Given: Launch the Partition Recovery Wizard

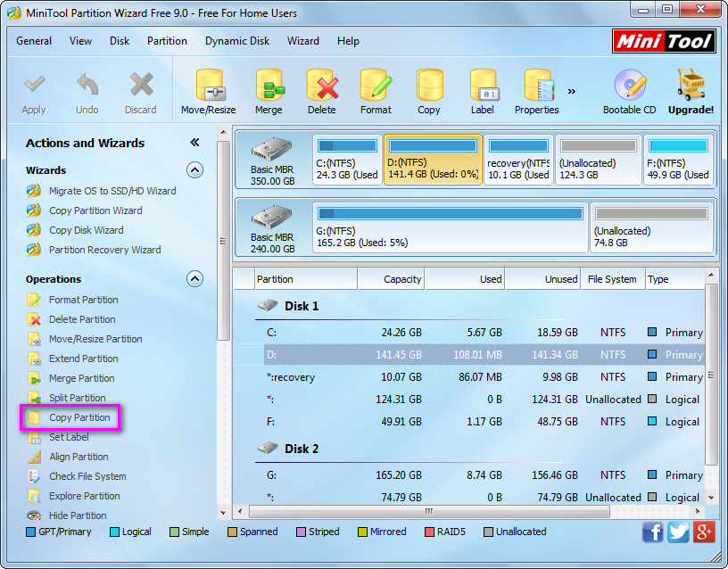Looking at the screenshot, I should pyautogui.click(x=105, y=250).
